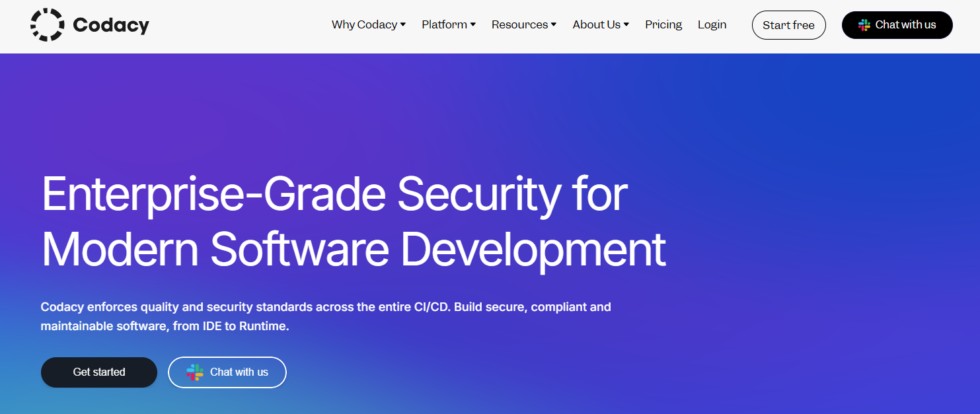980x414 pixels.
Task: Expand the About Us dropdown arrow
Action: [626, 25]
